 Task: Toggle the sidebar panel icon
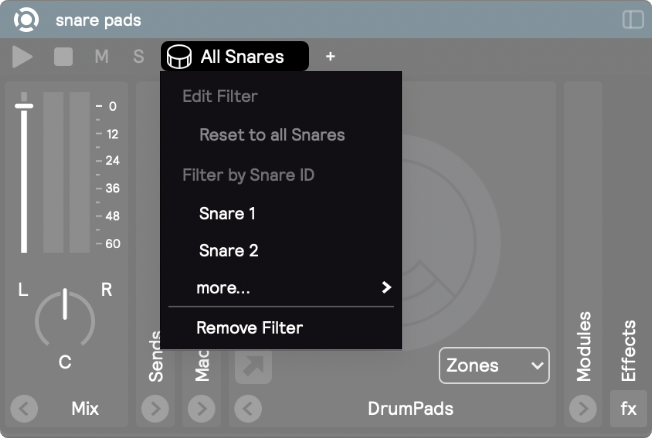click(632, 19)
